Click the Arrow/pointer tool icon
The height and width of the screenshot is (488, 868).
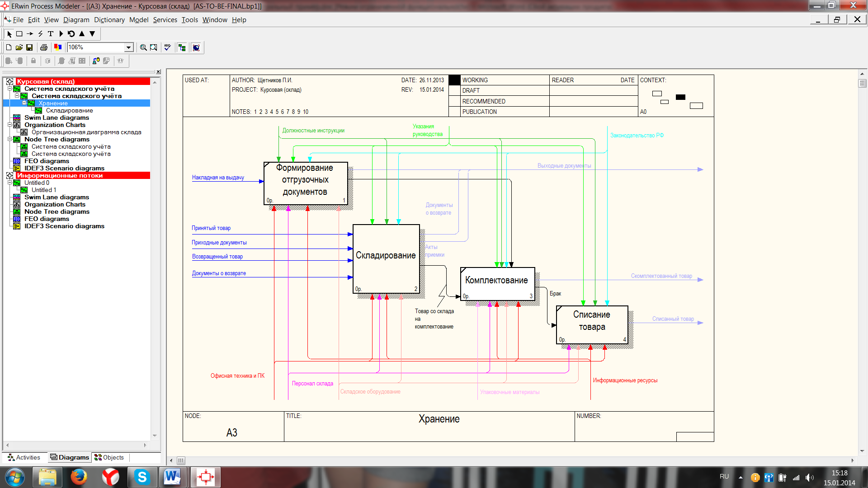pyautogui.click(x=8, y=34)
